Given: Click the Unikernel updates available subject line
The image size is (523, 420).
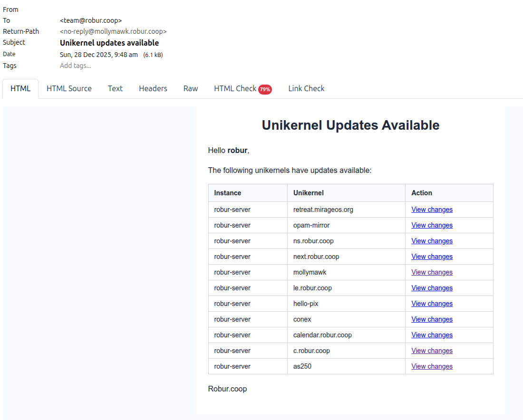Looking at the screenshot, I should [109, 42].
